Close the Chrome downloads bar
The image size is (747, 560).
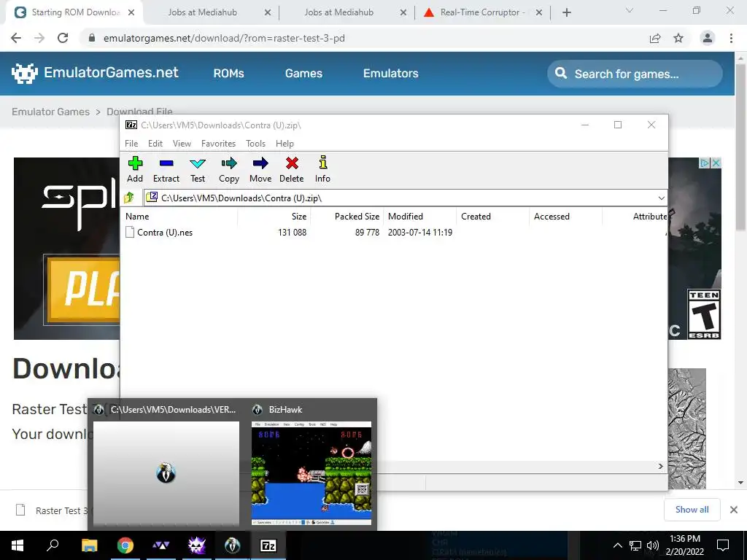coord(734,510)
